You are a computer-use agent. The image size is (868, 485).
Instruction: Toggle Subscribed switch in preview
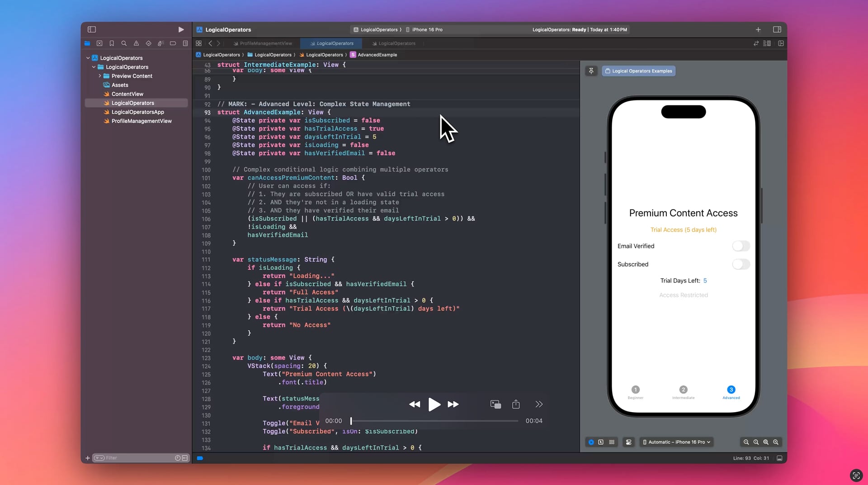741,264
